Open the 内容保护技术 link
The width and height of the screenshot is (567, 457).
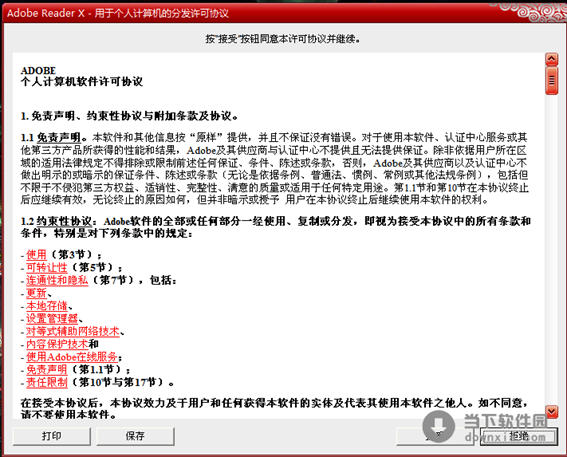point(57,344)
